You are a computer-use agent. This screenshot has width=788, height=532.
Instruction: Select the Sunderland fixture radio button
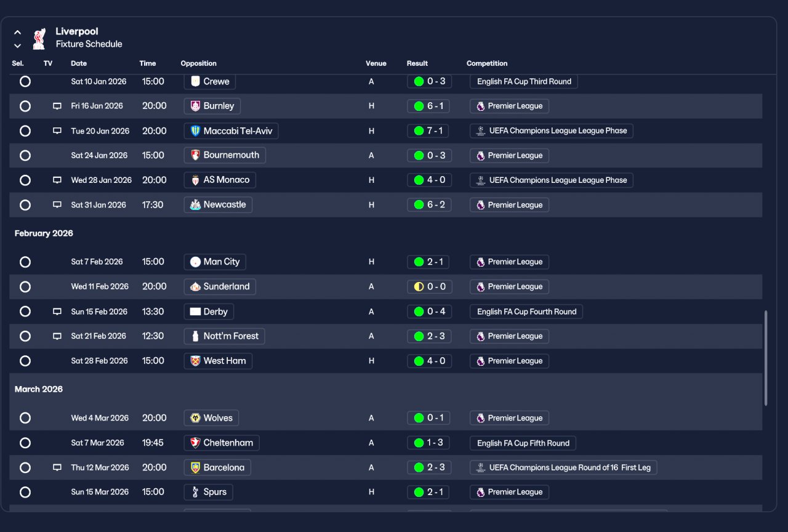pyautogui.click(x=25, y=286)
